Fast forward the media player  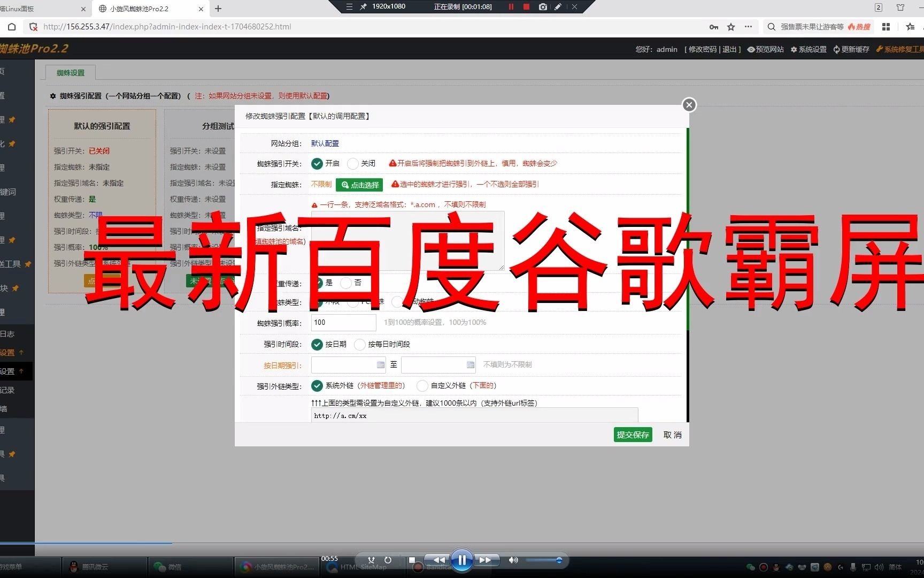coord(486,560)
